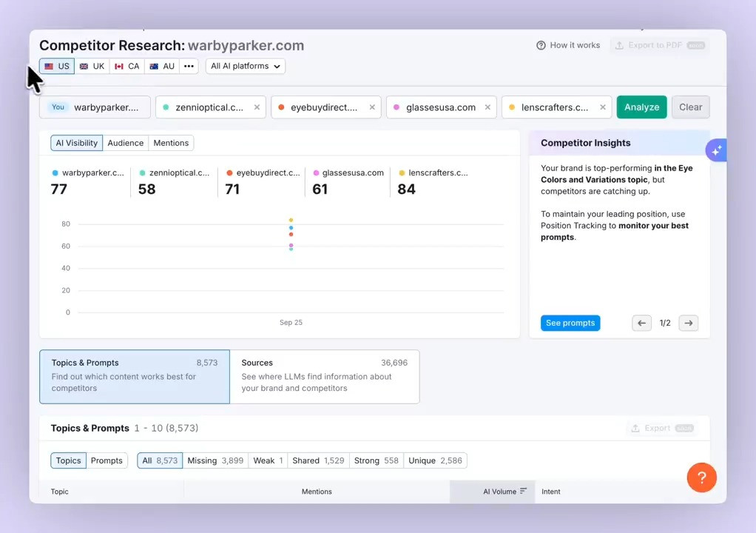Sort by AI Volume column header
Image resolution: width=756 pixels, height=533 pixels.
tap(492, 491)
